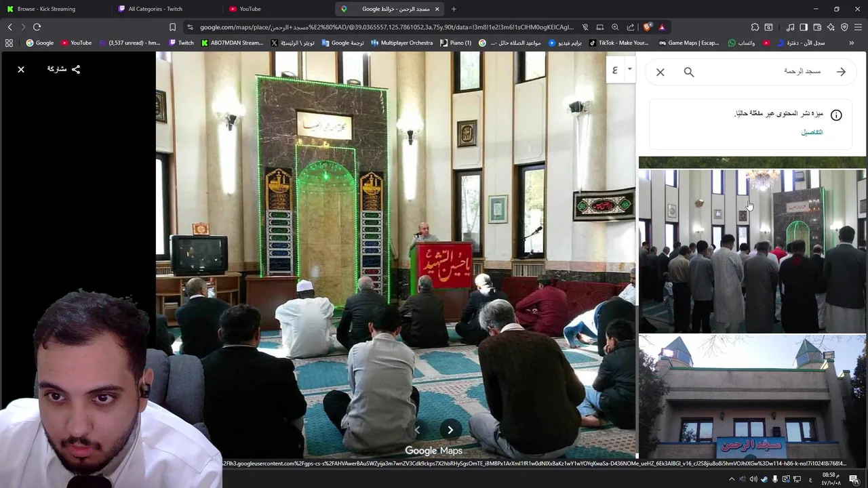Open the (3,537 unread) mail bookmark
The height and width of the screenshot is (488, 868).
130,43
